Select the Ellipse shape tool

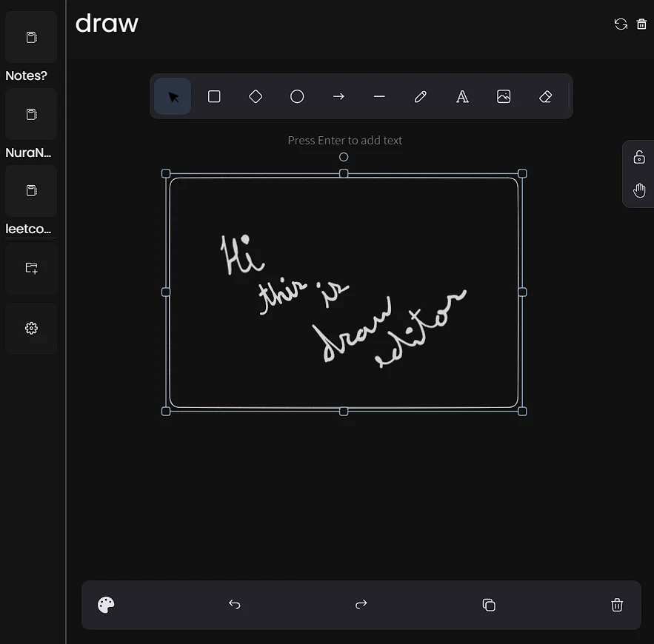coord(297,97)
